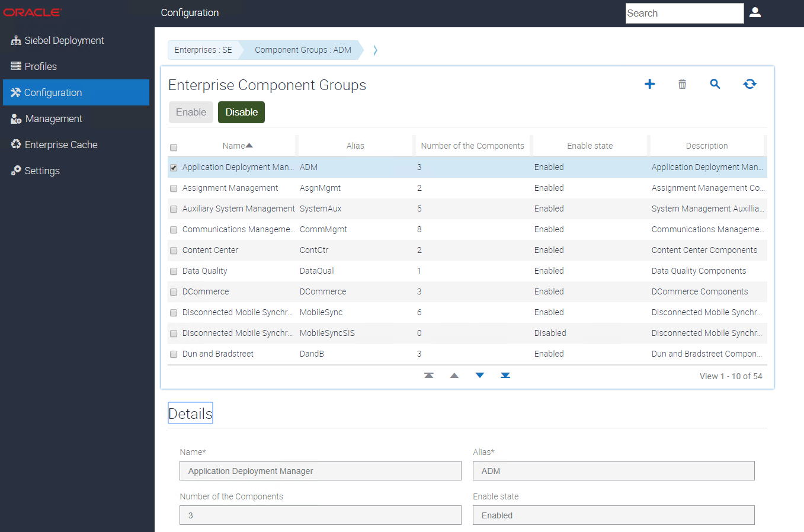Uncheck the Application Deployment Manager checkbox

173,167
